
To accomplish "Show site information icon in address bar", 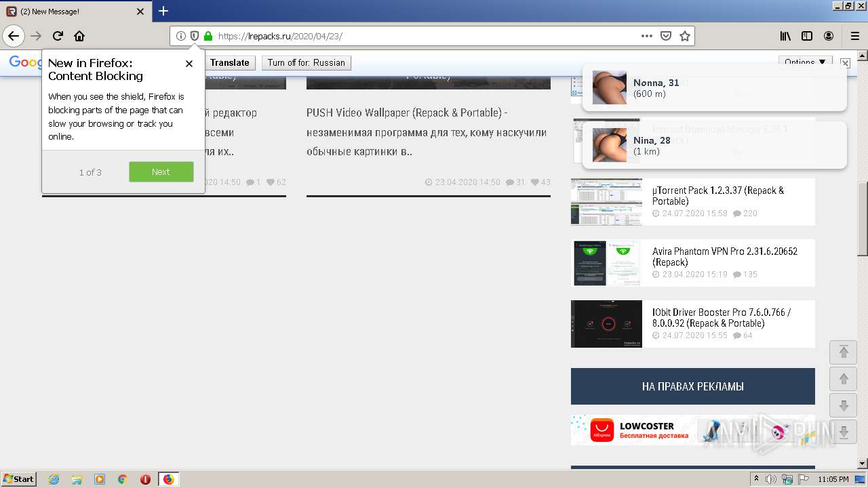I will click(181, 36).
